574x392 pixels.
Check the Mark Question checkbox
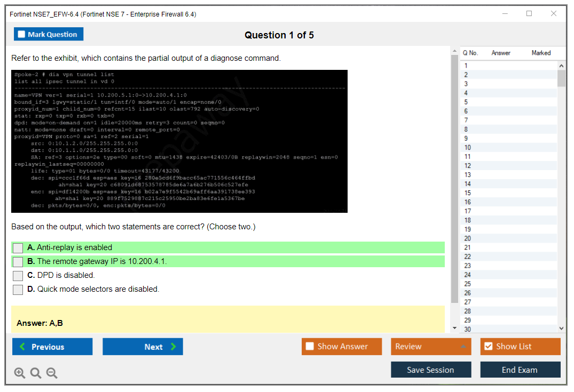point(22,35)
